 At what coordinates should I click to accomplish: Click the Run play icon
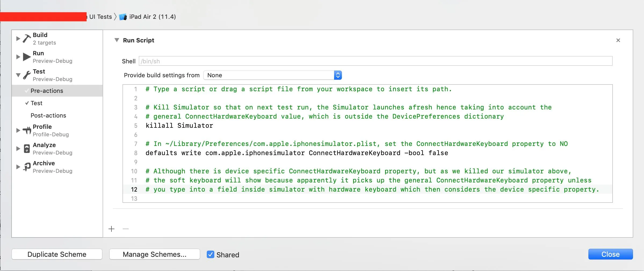[27, 57]
